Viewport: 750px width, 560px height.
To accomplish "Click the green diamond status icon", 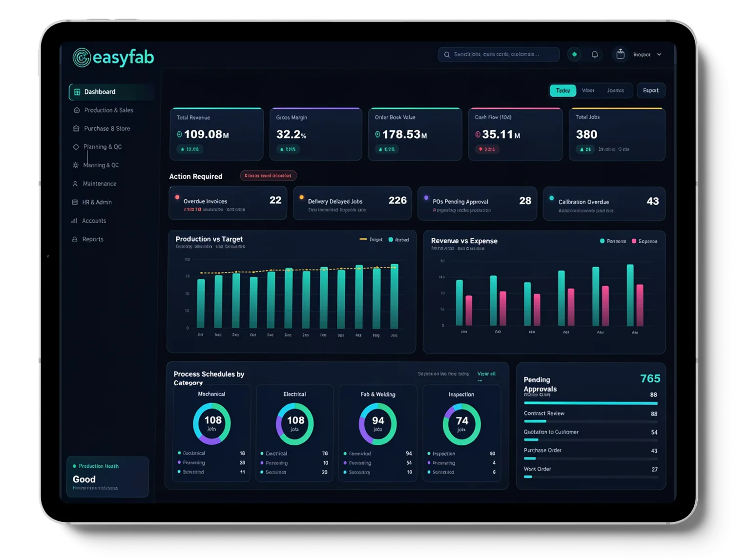I will 574,54.
